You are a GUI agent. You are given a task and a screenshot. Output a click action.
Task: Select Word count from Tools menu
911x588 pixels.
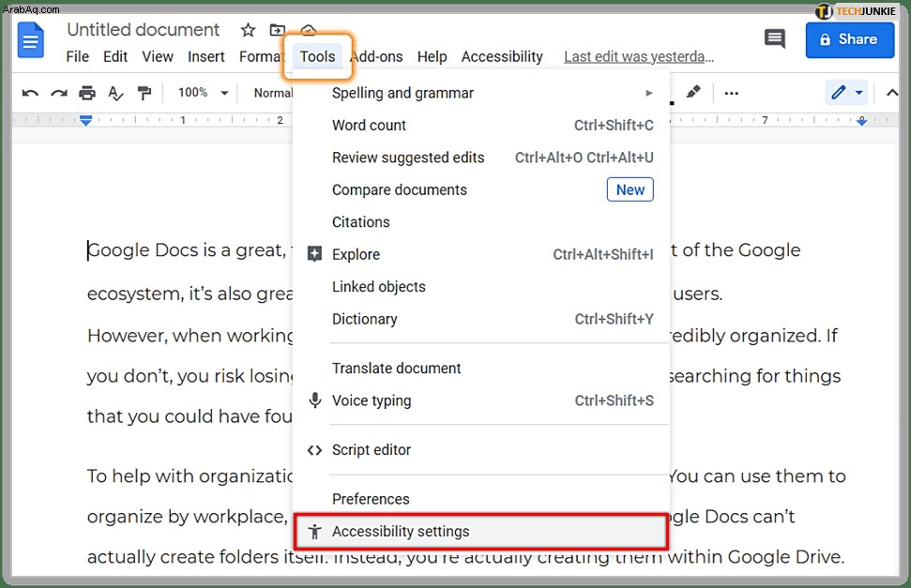click(x=481, y=125)
